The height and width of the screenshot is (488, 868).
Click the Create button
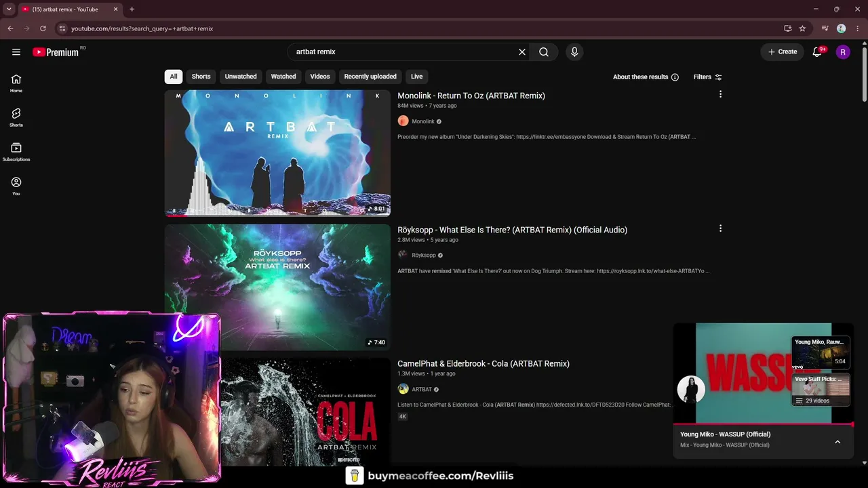[x=783, y=52]
